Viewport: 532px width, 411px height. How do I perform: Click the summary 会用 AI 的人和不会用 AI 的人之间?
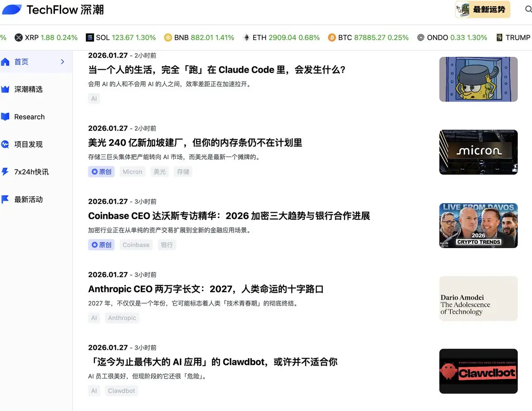[x=169, y=84]
